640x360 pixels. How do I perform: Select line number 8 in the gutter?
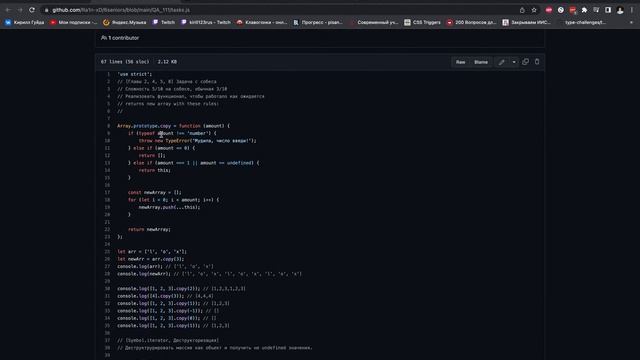coord(108,126)
